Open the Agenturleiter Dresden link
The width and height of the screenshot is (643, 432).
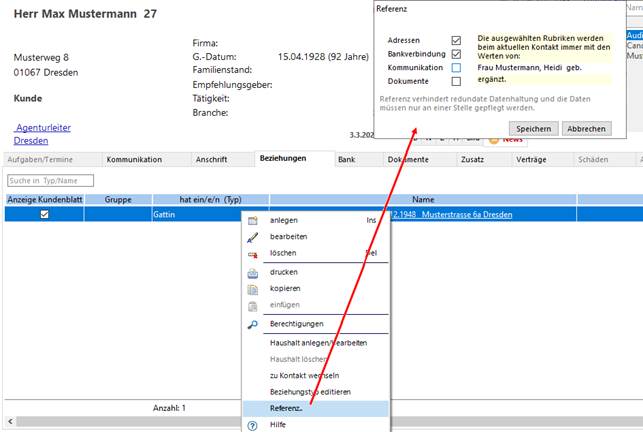point(43,134)
